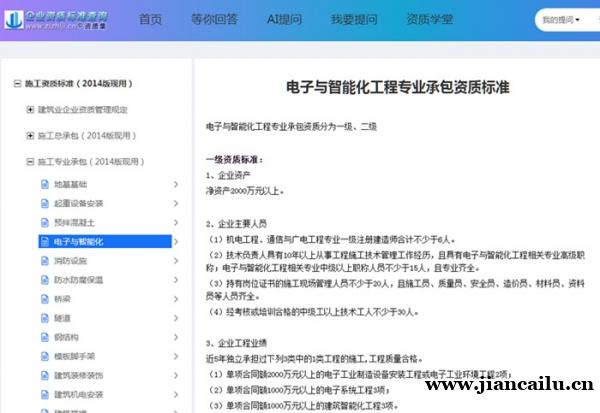This screenshot has width=600, height=413.
Task: Click the 3、企业工程业绩 heading
Action: pos(236,343)
